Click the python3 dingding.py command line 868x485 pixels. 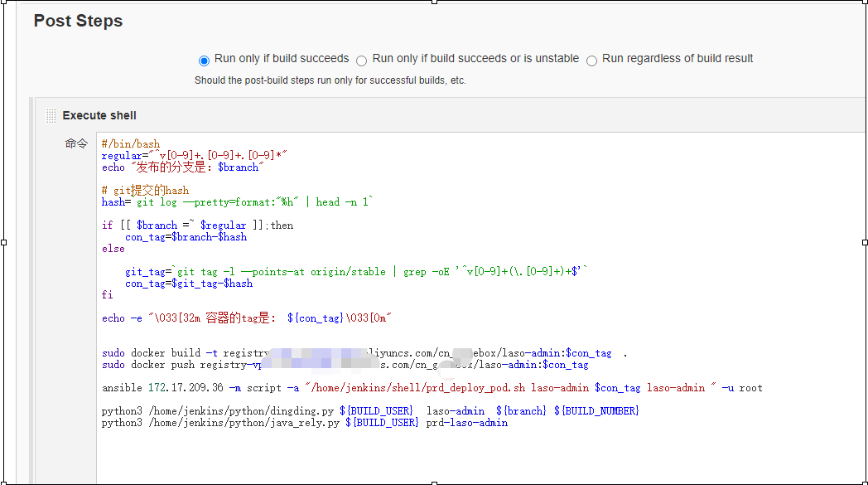coord(370,411)
